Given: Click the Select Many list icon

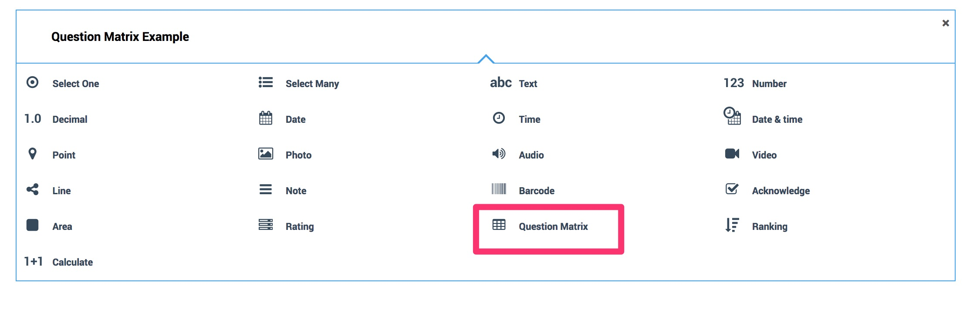Looking at the screenshot, I should [x=265, y=82].
